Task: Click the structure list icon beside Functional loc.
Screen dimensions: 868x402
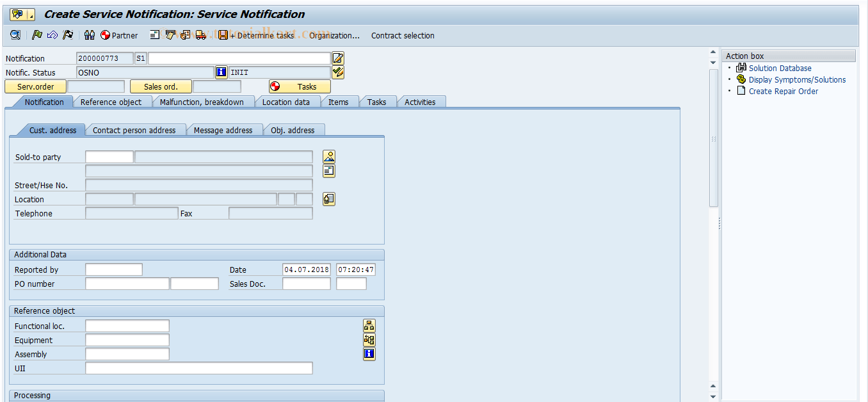Action: point(369,325)
